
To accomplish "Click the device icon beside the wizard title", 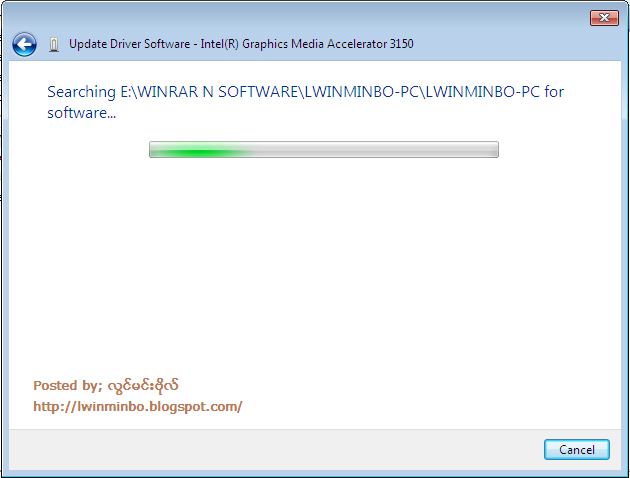I will (x=54, y=44).
